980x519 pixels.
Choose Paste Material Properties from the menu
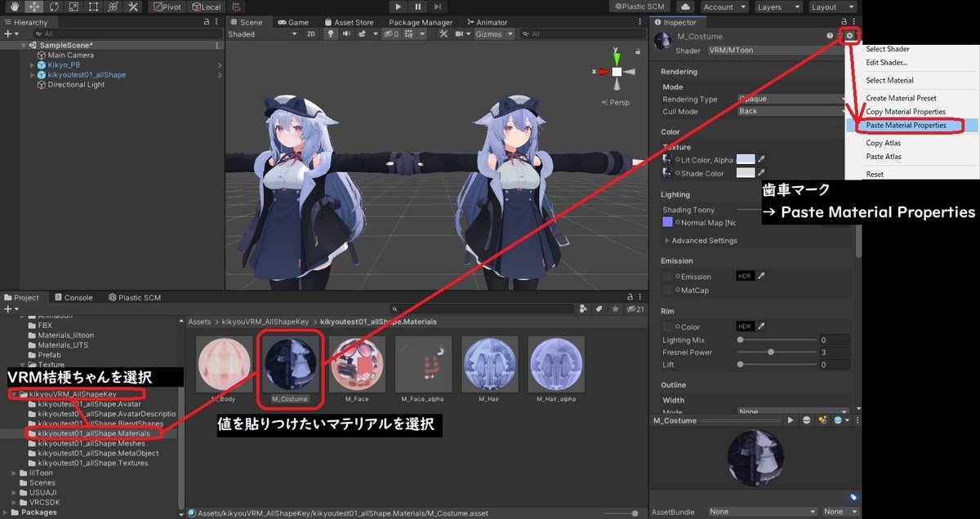pyautogui.click(x=911, y=126)
